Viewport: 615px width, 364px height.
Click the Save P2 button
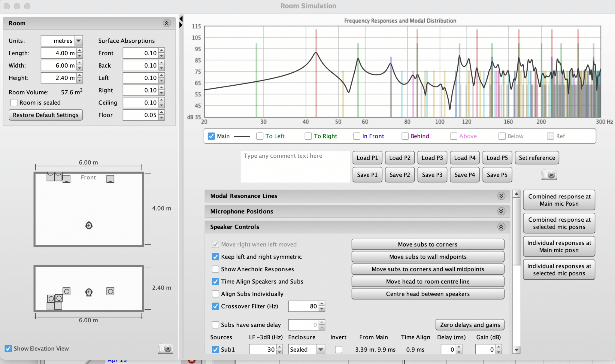click(400, 175)
